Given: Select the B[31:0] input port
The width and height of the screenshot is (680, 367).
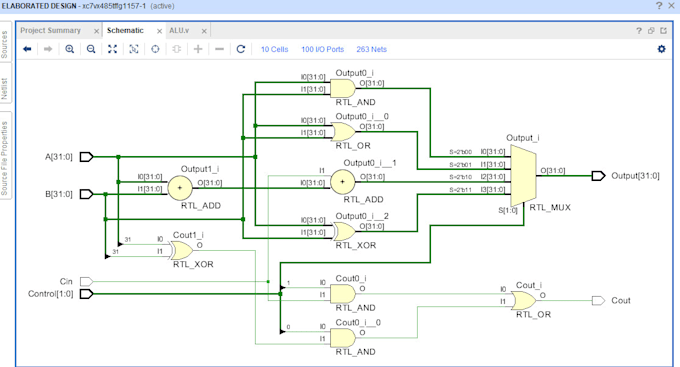Looking at the screenshot, I should [86, 194].
